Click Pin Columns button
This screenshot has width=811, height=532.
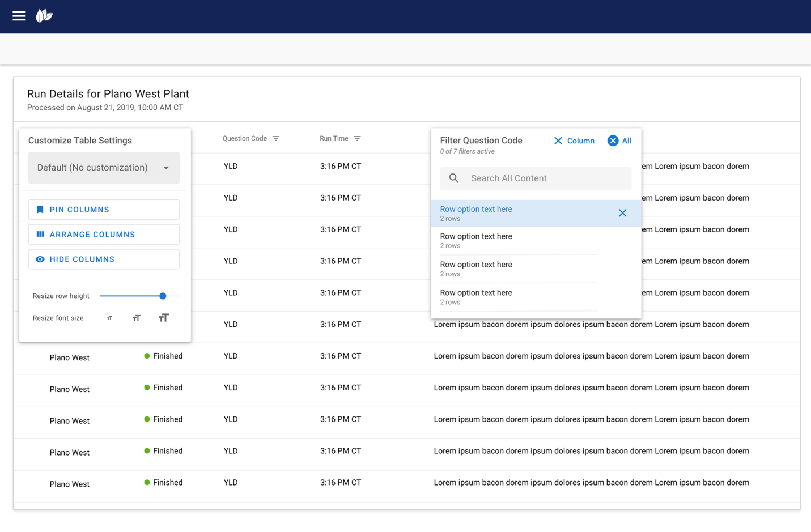click(104, 210)
